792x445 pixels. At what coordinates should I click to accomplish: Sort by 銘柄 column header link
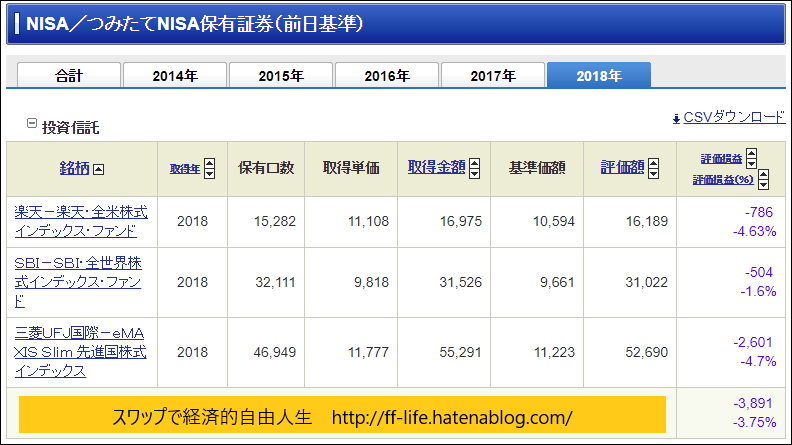click(74, 168)
